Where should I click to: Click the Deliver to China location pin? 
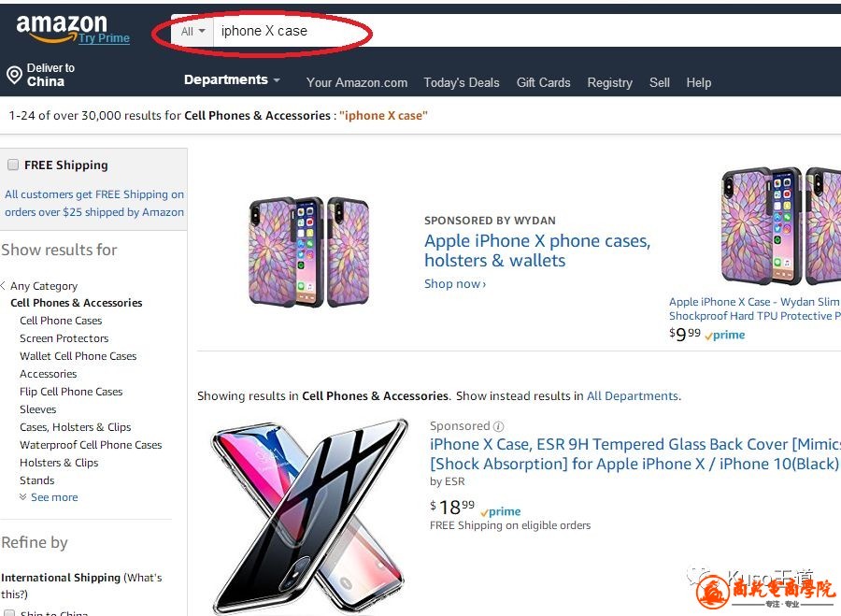(x=14, y=75)
